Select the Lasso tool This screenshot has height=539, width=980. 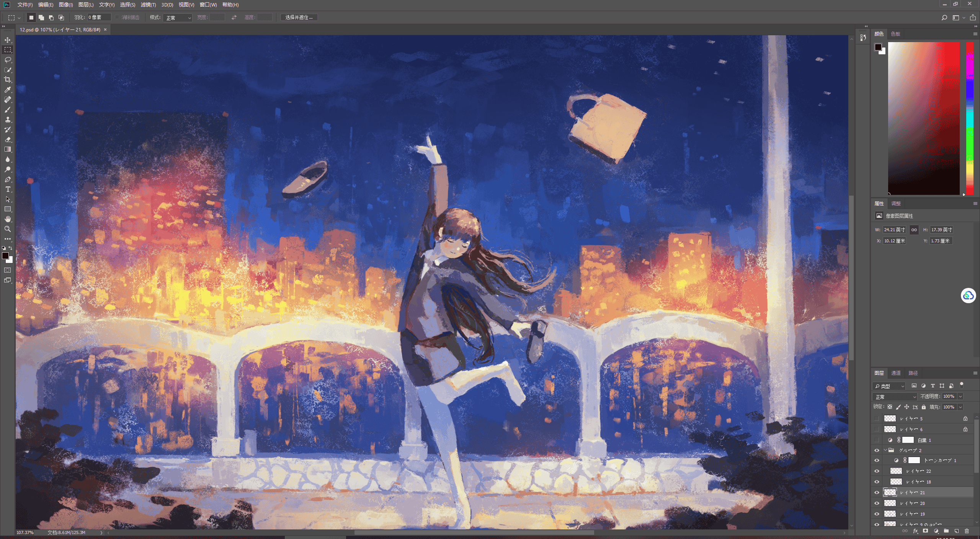coord(8,60)
